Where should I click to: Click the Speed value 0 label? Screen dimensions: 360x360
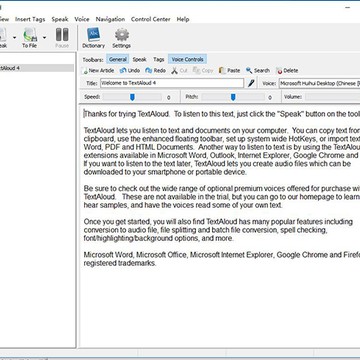168,98
